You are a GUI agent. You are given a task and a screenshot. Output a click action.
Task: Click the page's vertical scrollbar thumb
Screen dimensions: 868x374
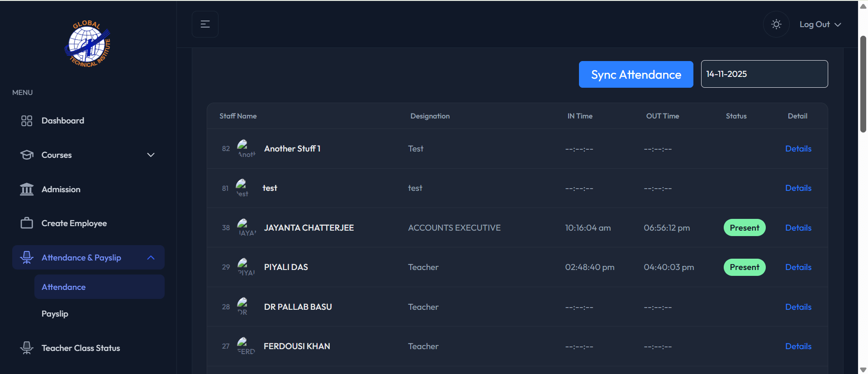863,84
